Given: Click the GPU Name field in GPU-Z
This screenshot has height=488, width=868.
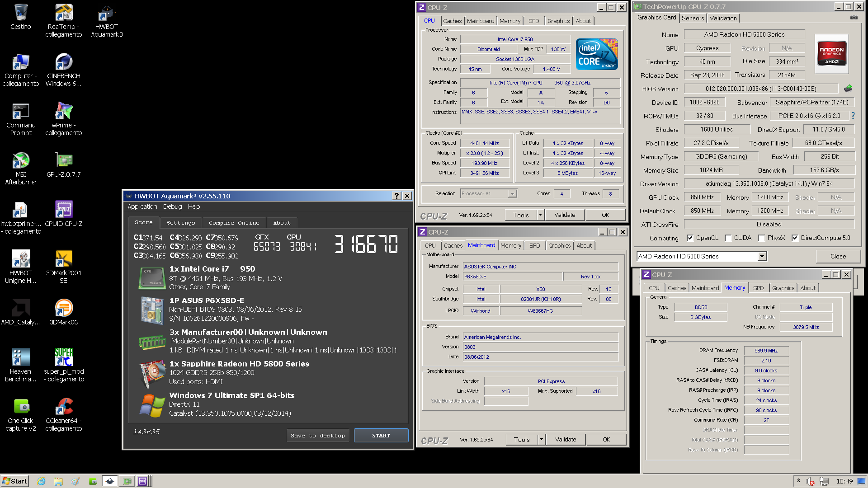Looking at the screenshot, I should coord(744,34).
